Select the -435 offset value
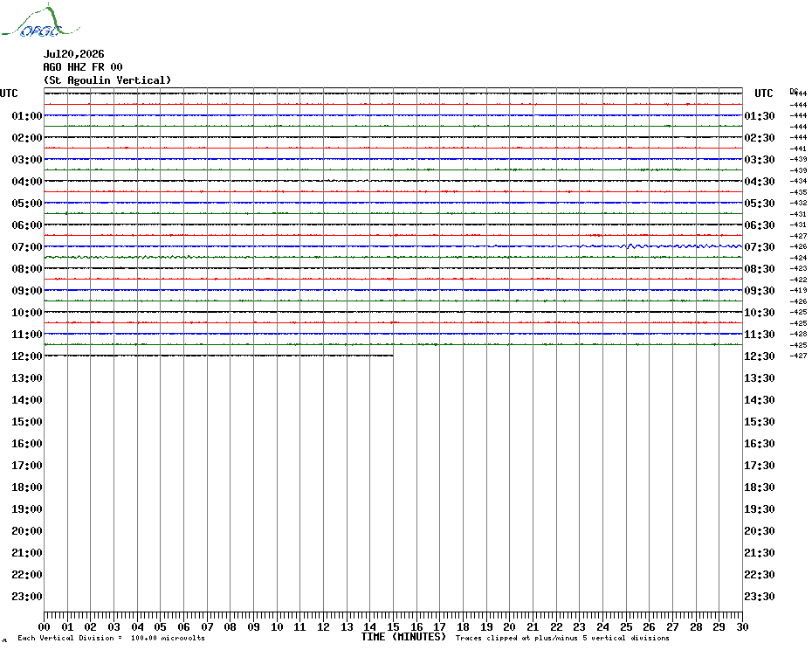Screen dimensions: 812x650 (799, 192)
